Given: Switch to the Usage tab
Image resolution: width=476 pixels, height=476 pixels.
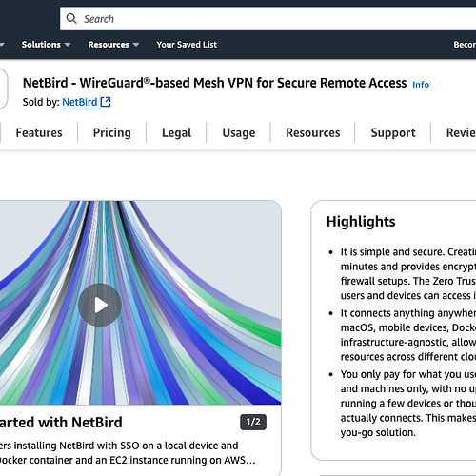Looking at the screenshot, I should pos(239,132).
